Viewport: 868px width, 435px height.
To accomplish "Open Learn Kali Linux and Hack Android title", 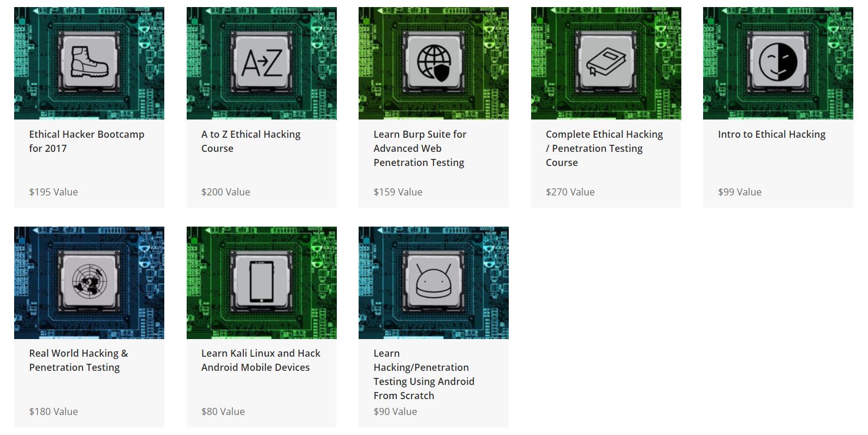I will click(x=261, y=360).
